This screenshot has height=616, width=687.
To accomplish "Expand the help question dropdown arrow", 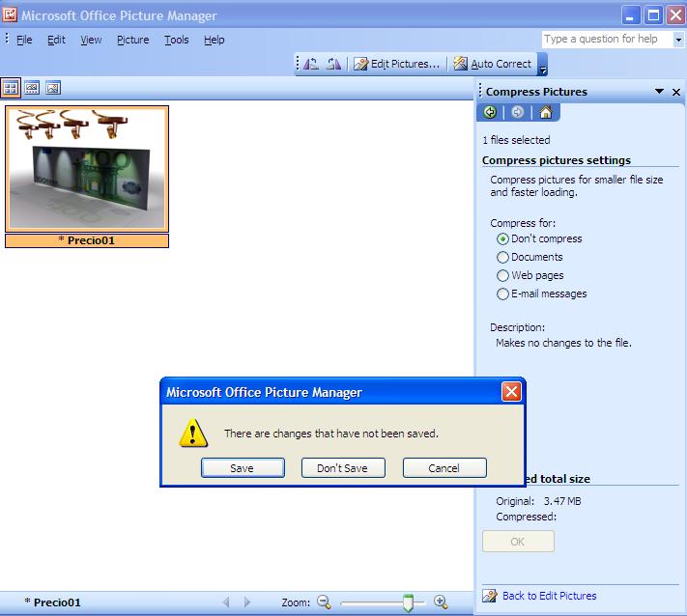I will (678, 40).
